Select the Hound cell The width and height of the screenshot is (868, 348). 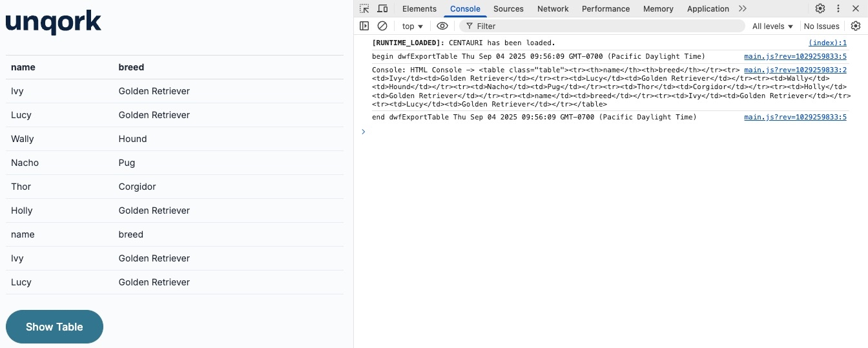coord(133,139)
